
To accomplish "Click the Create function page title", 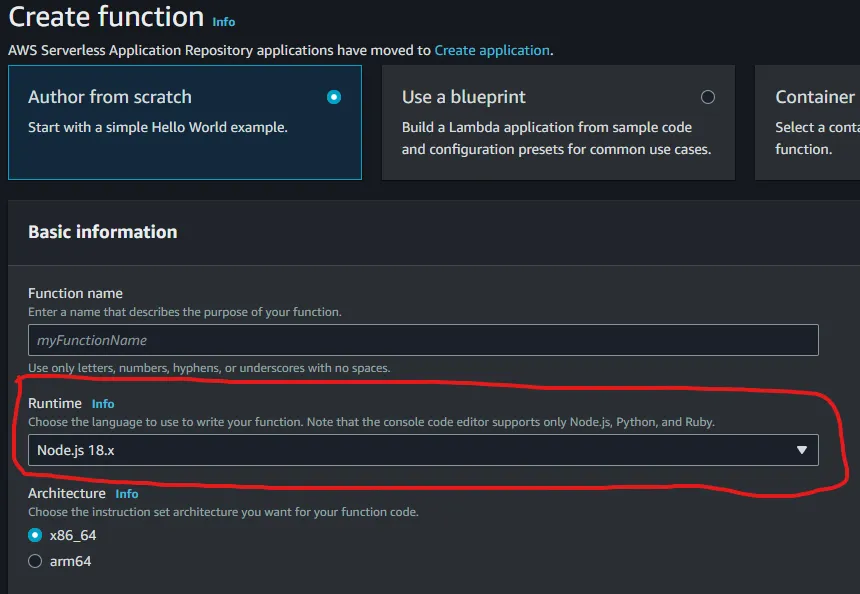I will (x=106, y=17).
